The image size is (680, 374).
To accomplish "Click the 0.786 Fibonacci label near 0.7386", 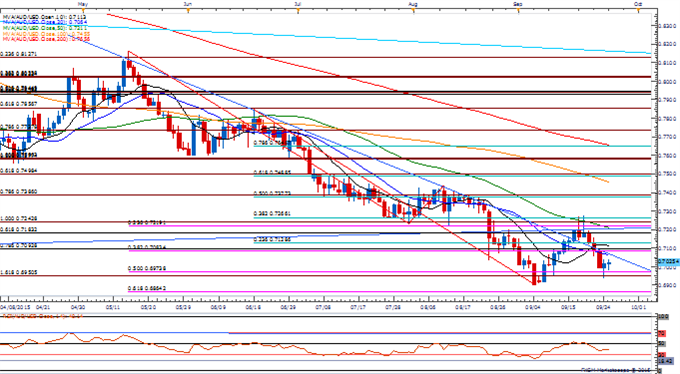I will 18,191.
